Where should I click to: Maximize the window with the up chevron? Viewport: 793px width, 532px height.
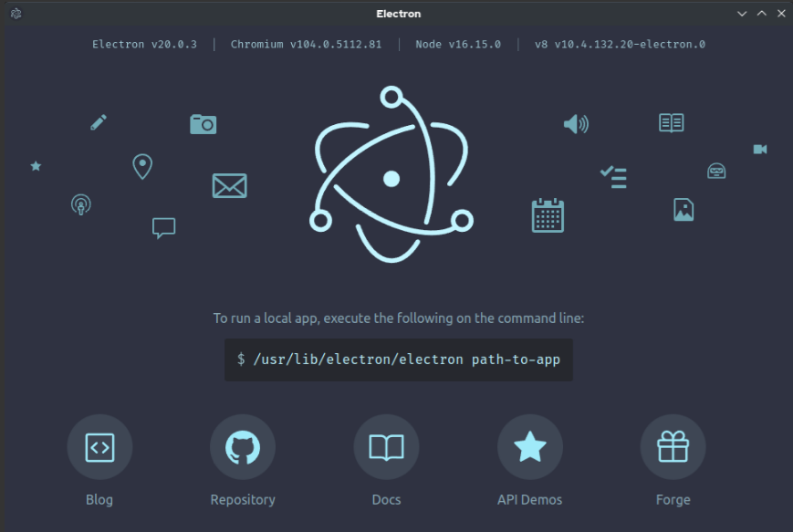pyautogui.click(x=762, y=14)
